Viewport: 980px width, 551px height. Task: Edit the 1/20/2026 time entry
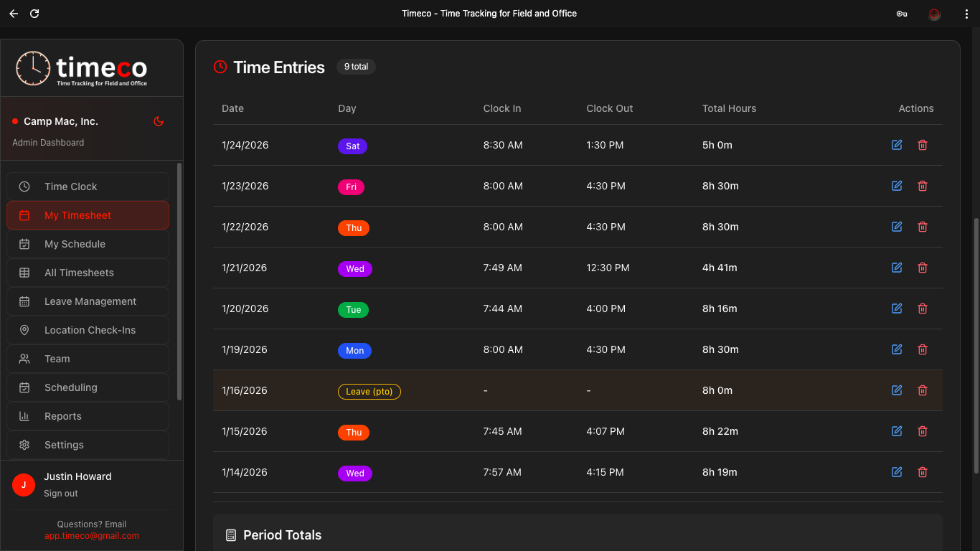[x=897, y=309]
